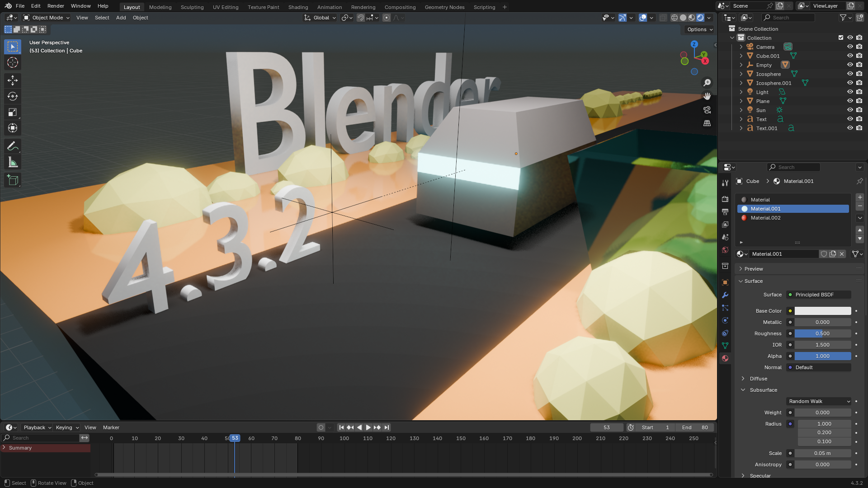Select Material.002 slot in list

(x=765, y=218)
